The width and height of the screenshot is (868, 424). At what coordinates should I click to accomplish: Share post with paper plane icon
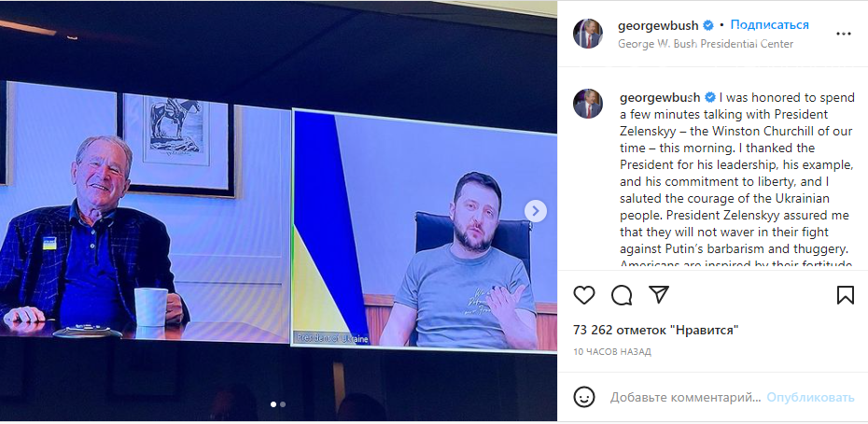(x=659, y=294)
